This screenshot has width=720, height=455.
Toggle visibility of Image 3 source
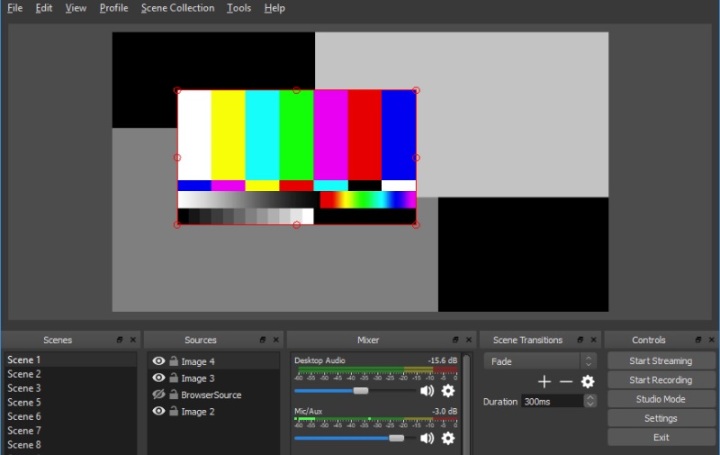[158, 377]
